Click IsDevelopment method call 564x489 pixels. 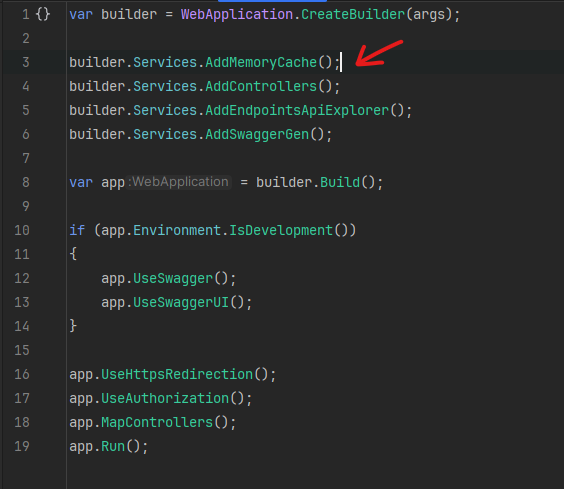click(x=281, y=230)
